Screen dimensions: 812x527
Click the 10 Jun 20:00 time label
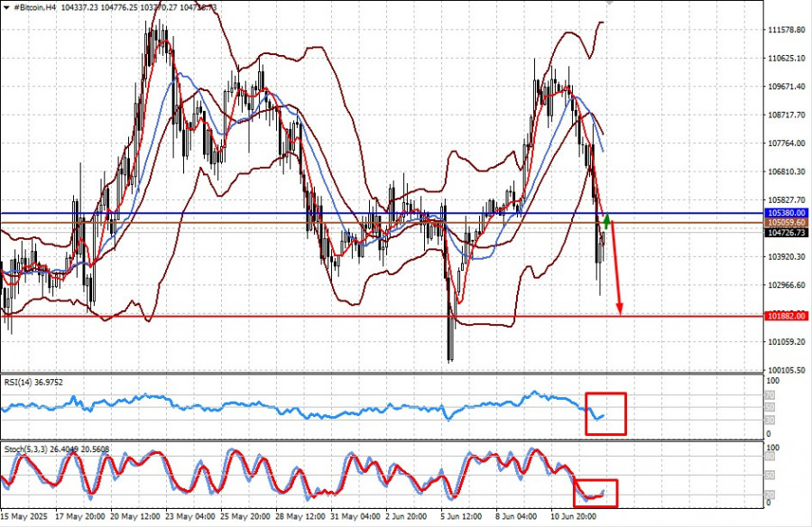tap(573, 517)
